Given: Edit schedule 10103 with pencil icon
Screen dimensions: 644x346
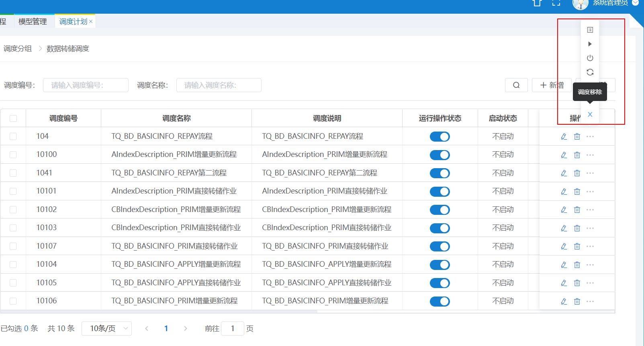Looking at the screenshot, I should click(564, 228).
